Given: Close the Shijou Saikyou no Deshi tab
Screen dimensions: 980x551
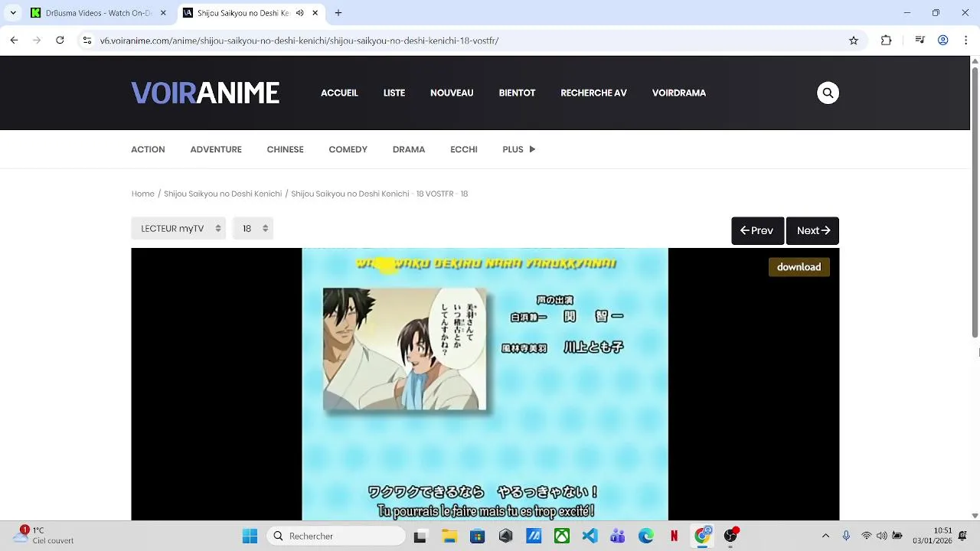Looking at the screenshot, I should click(x=315, y=13).
